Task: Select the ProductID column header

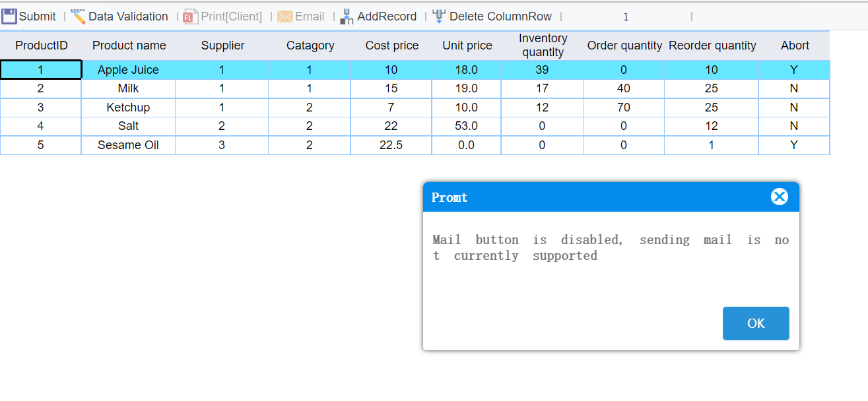Action: coord(41,46)
